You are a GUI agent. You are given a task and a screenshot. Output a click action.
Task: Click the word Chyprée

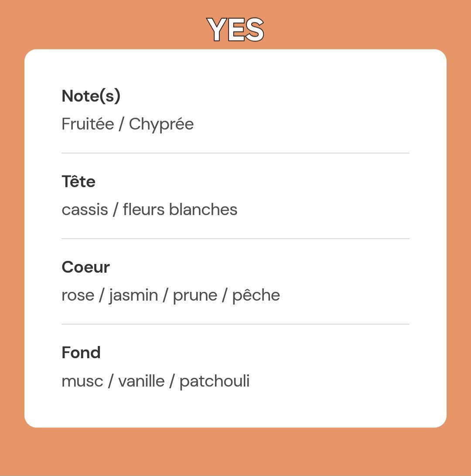[161, 124]
